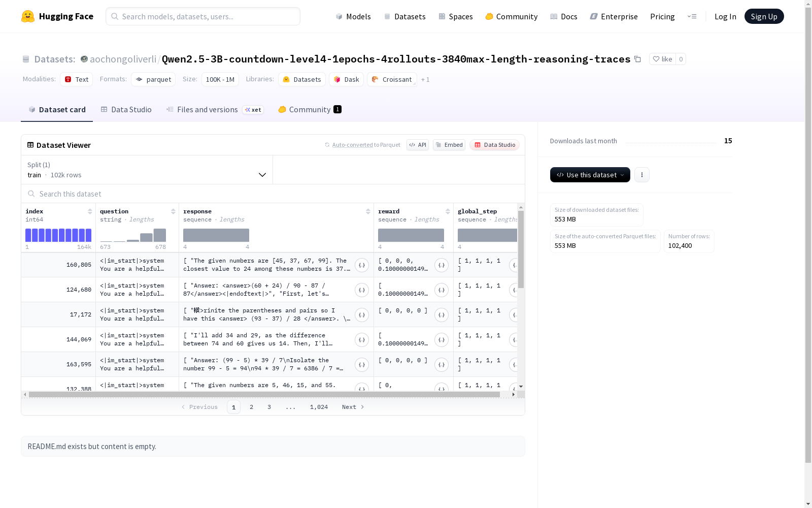Copy the dataset name to clipboard
Image resolution: width=812 pixels, height=508 pixels.
coord(637,59)
